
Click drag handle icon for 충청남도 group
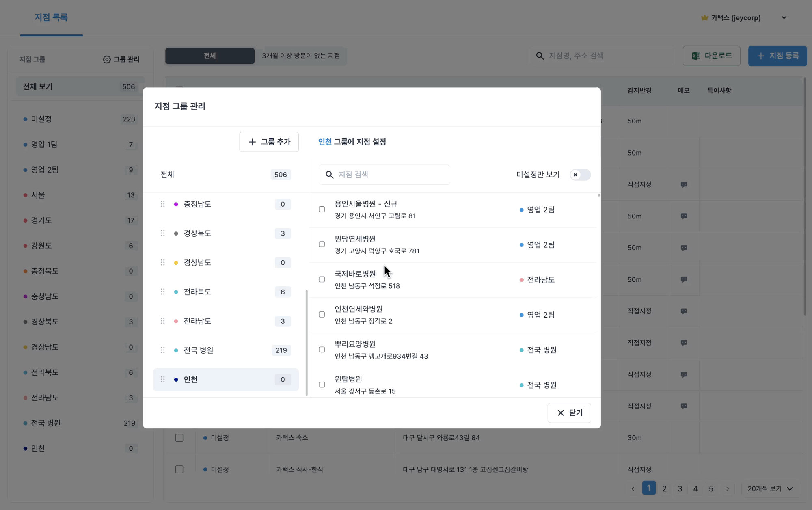point(162,204)
